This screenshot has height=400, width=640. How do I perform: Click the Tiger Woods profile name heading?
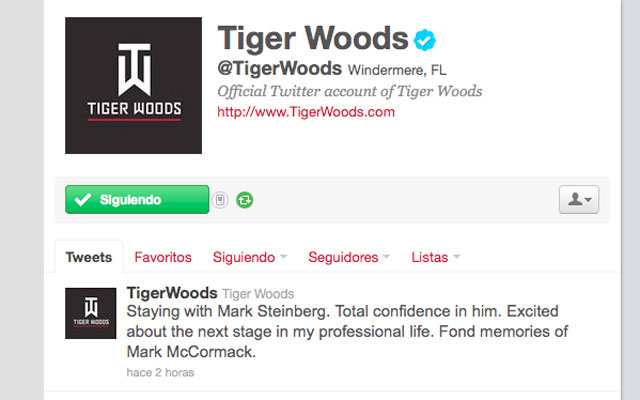point(313,39)
